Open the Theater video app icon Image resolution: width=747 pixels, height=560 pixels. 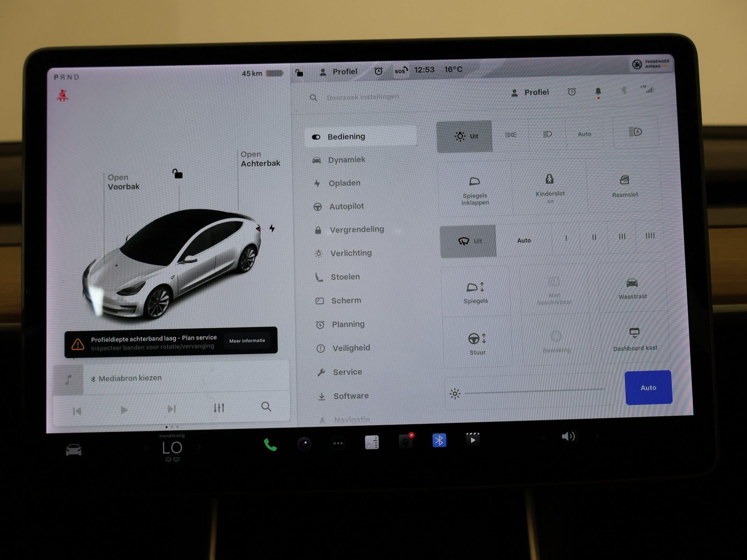click(x=473, y=439)
